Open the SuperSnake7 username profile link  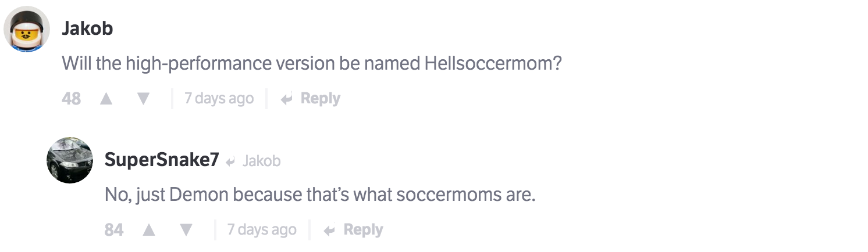tap(161, 160)
